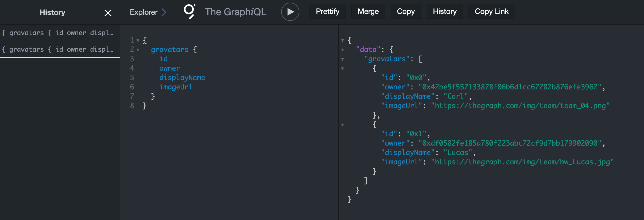Collapse the "gravatars" array fold arrow

(x=343, y=59)
